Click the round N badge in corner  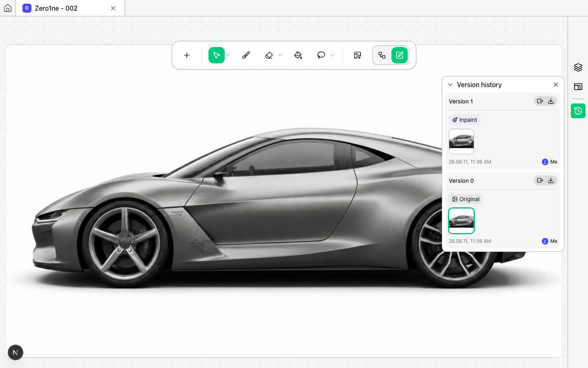click(16, 352)
